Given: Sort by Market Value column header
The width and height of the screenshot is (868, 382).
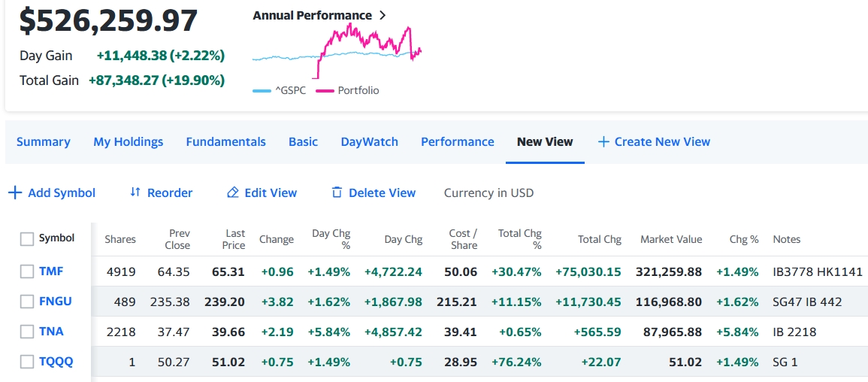Looking at the screenshot, I should coord(670,239).
